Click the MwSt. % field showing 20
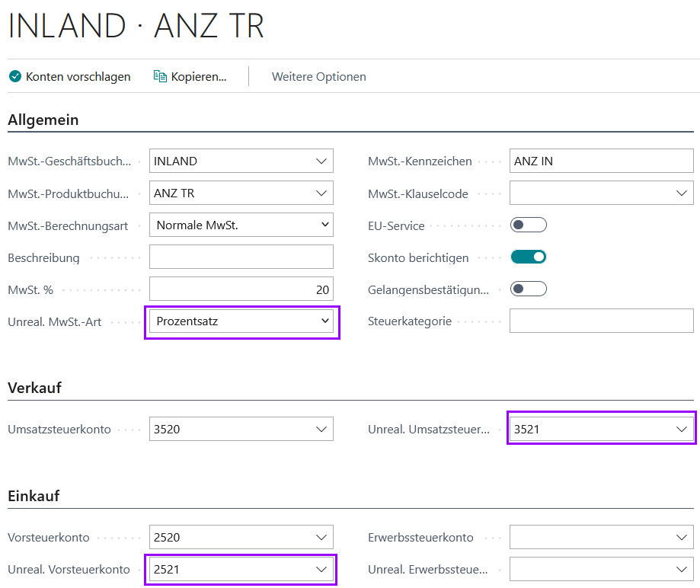 pos(241,289)
